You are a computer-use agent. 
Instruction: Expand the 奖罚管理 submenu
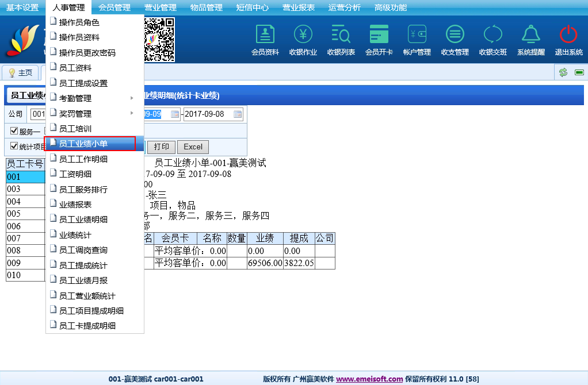[95, 114]
